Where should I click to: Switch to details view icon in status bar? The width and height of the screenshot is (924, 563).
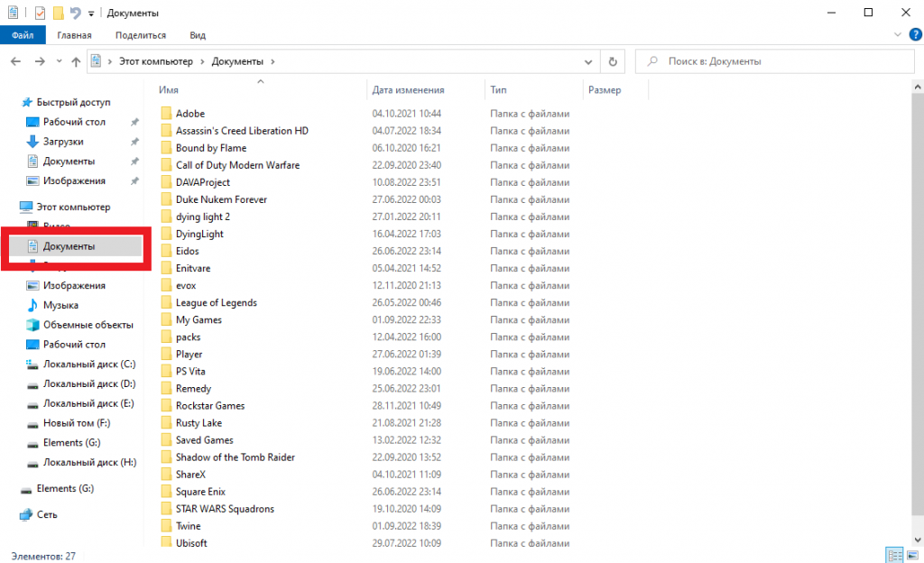(894, 556)
